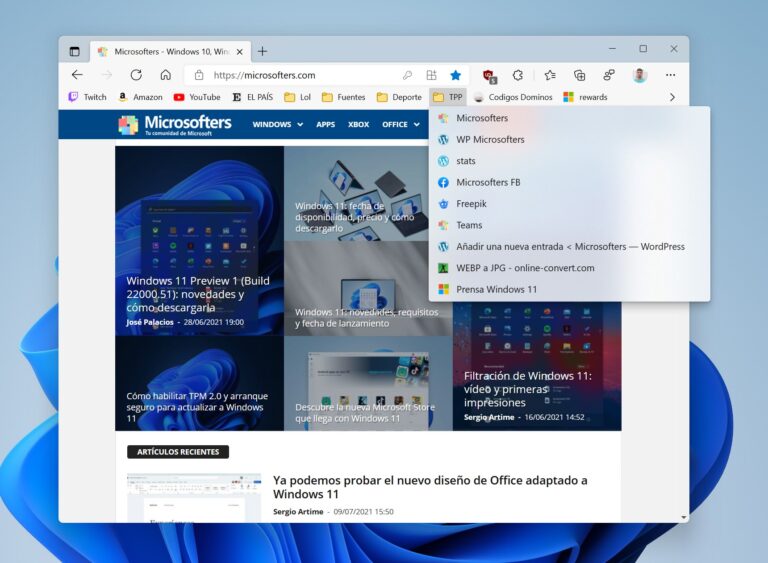Close the Microsofters browser tab
This screenshot has height=563, width=768.
click(240, 51)
